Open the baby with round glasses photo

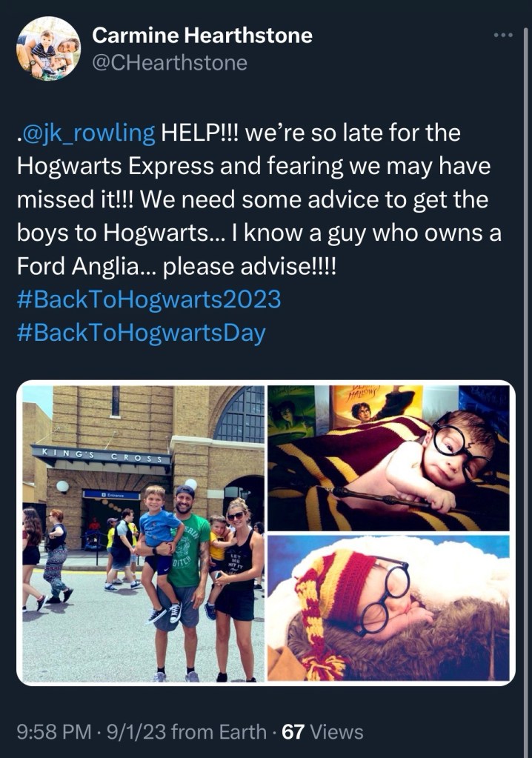point(388,458)
